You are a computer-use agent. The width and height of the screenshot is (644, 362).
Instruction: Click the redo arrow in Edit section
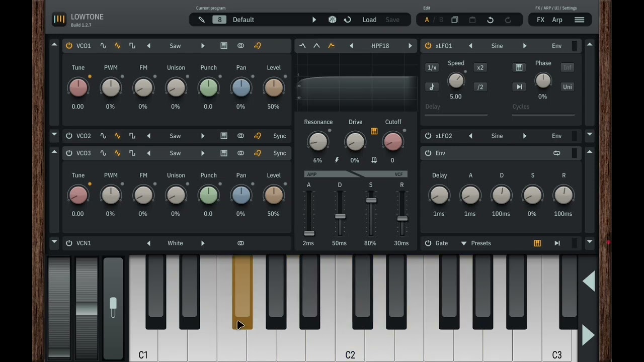point(508,20)
